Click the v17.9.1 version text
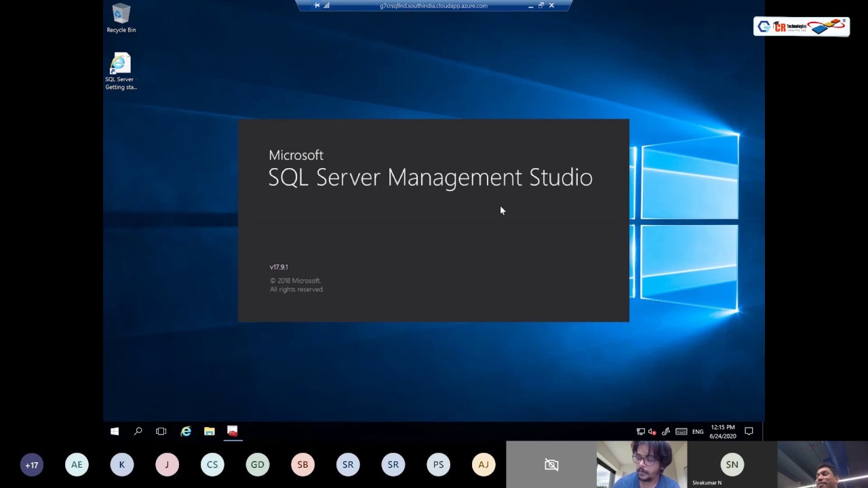Viewport: 868px width, 488px height. click(x=279, y=267)
